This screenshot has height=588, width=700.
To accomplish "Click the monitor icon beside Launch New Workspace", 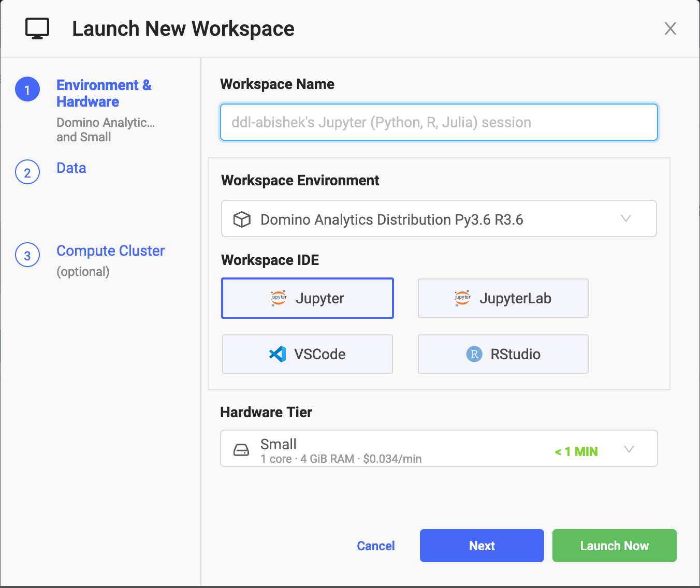I will [x=37, y=28].
